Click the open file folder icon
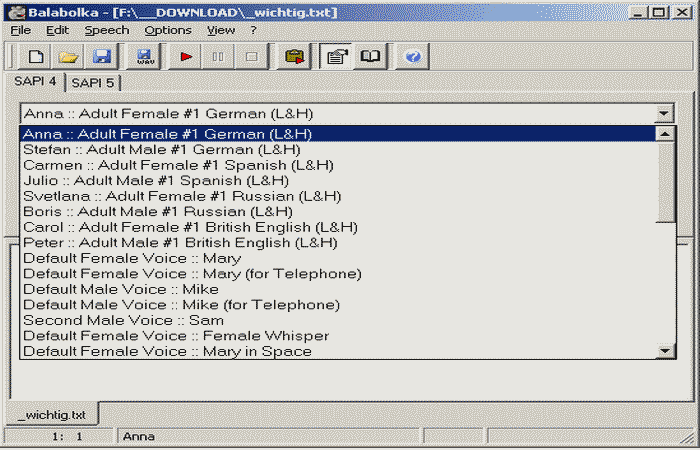 coord(68,57)
